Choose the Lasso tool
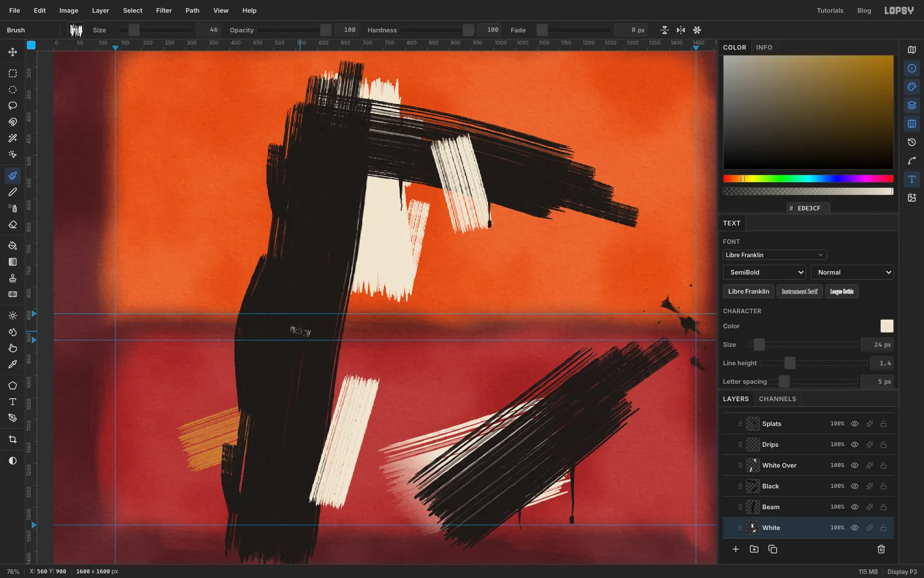The width and height of the screenshot is (924, 578). (13, 106)
